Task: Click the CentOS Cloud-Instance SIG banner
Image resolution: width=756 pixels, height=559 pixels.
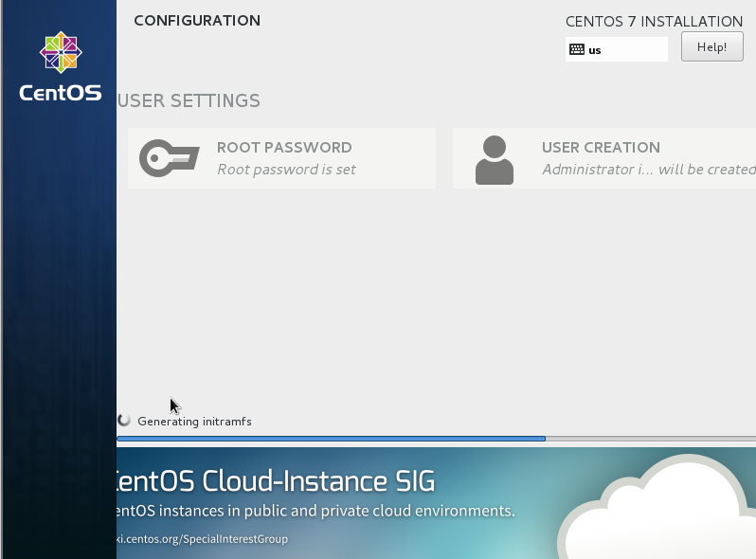Action: [437, 503]
